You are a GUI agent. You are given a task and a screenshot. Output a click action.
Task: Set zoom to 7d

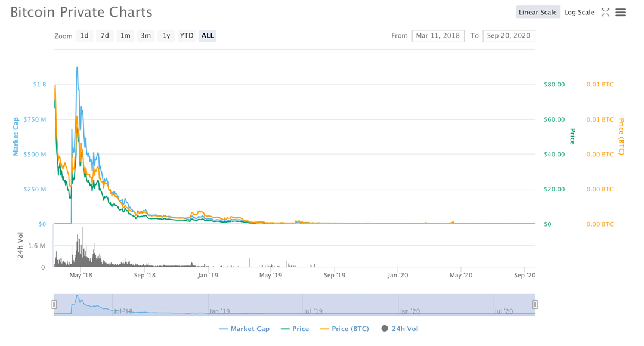click(105, 36)
